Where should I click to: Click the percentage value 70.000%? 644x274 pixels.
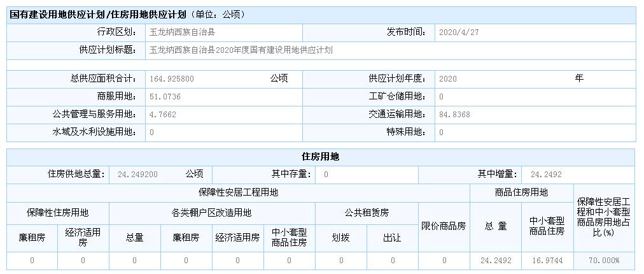tap(604, 261)
